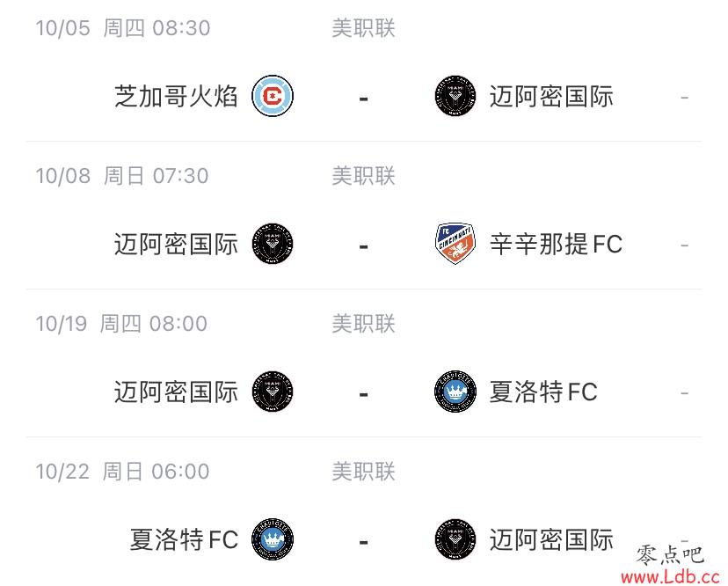Screen dimensions: 728x586
Task: Select Inter Miami logo in the 10/19 match
Action: [273, 392]
